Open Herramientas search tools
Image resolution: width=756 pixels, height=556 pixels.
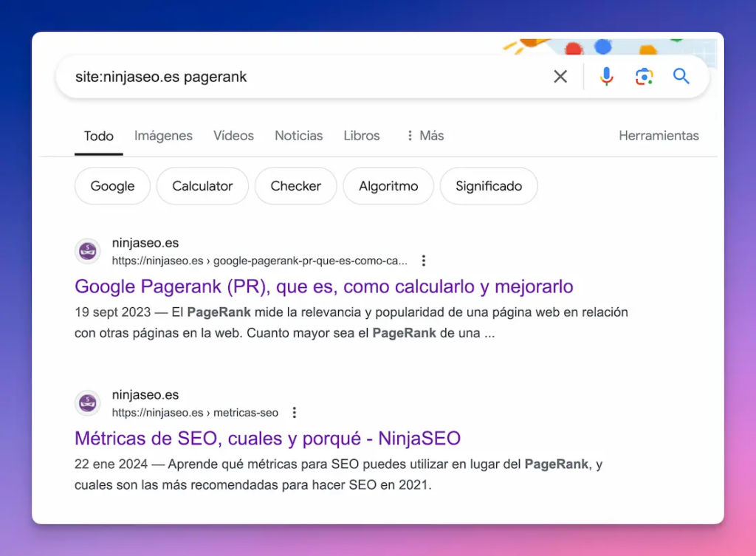(x=659, y=136)
